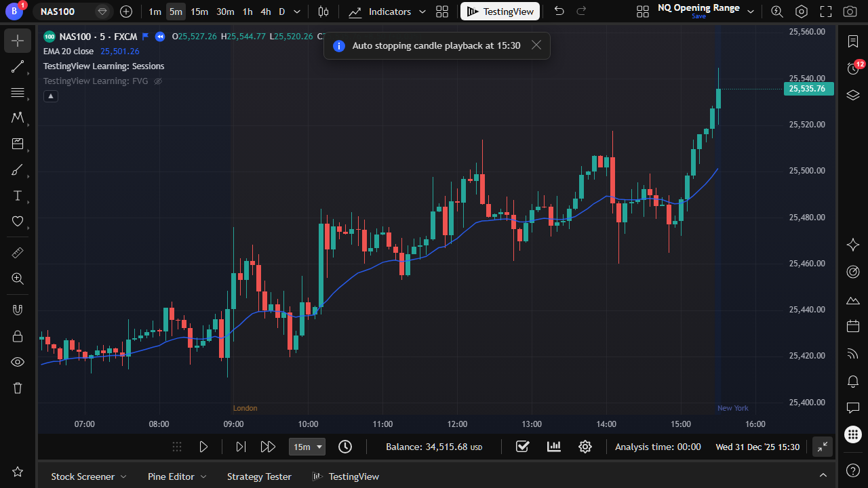Screen dimensions: 868x488
Task: Toggle lock all drawing tools
Action: coord(18,336)
